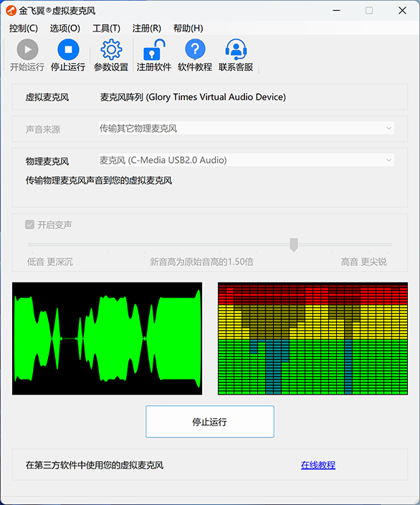The width and height of the screenshot is (420, 505).
Task: Click the 低音 更深沉 label
Action: [50, 262]
